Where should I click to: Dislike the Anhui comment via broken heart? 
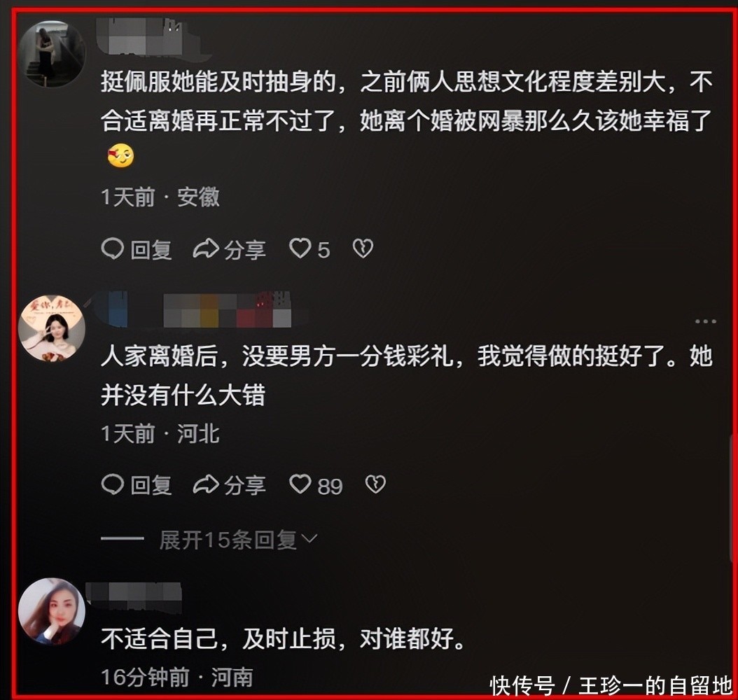pyautogui.click(x=363, y=248)
